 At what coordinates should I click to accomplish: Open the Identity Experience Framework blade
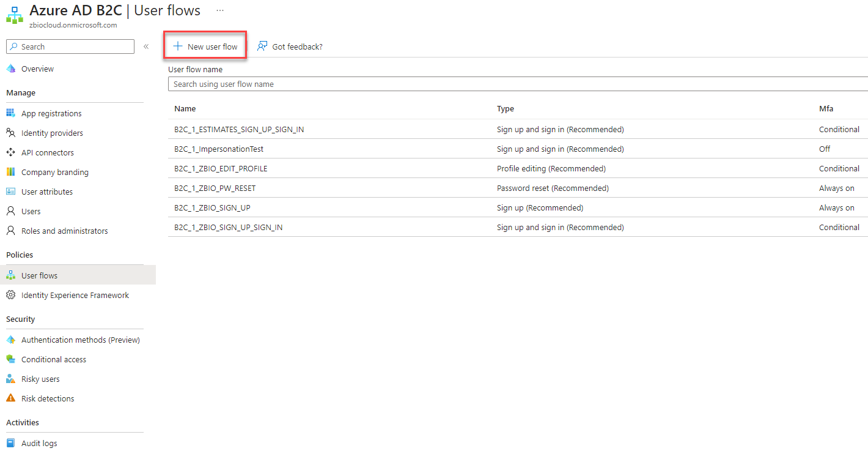75,295
